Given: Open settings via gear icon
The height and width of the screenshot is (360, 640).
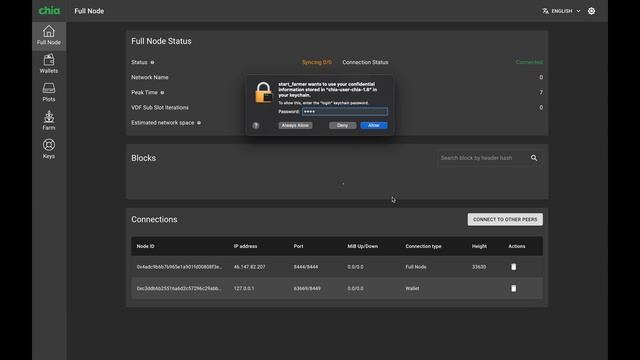Looking at the screenshot, I should (x=591, y=11).
